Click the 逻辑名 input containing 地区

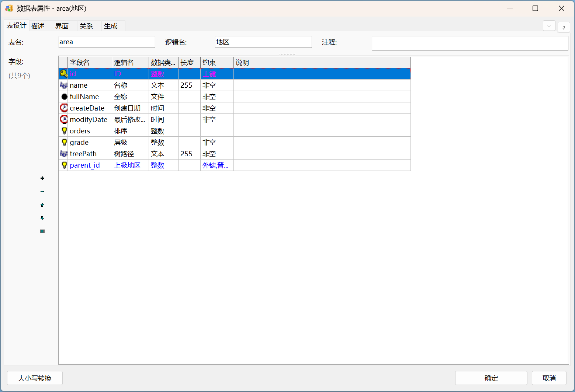click(263, 42)
